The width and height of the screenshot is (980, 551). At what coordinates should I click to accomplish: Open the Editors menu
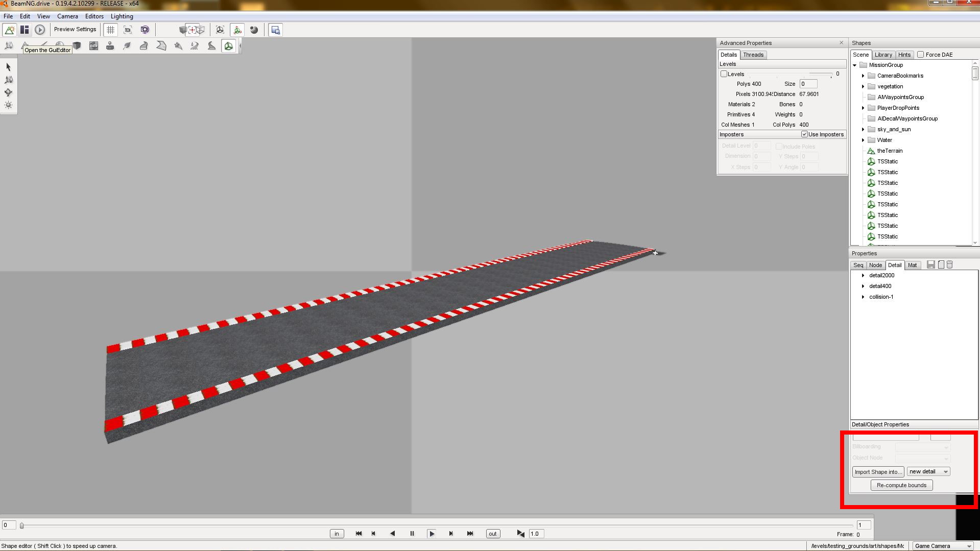click(x=94, y=16)
